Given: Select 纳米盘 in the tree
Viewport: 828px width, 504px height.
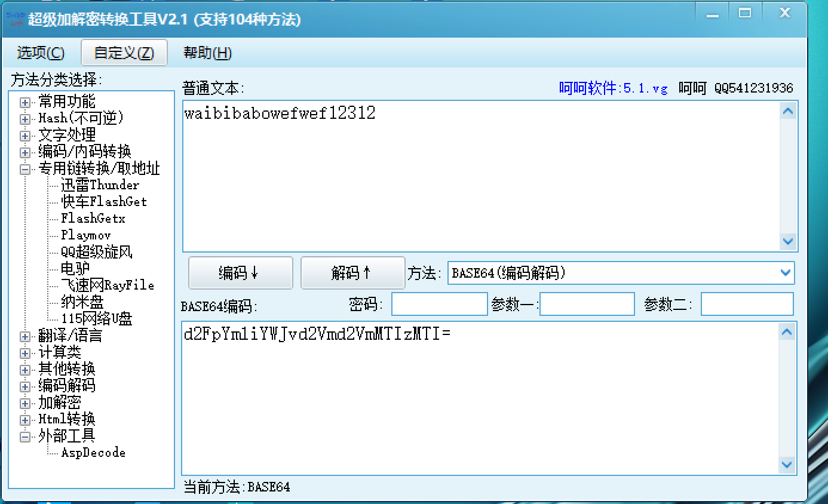Looking at the screenshot, I should pos(82,302).
